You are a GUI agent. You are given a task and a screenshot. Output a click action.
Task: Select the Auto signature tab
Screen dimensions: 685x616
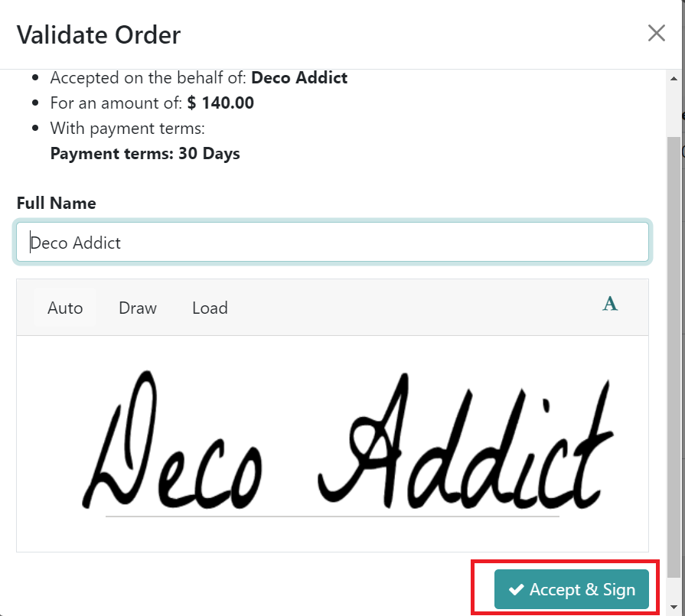coord(65,308)
